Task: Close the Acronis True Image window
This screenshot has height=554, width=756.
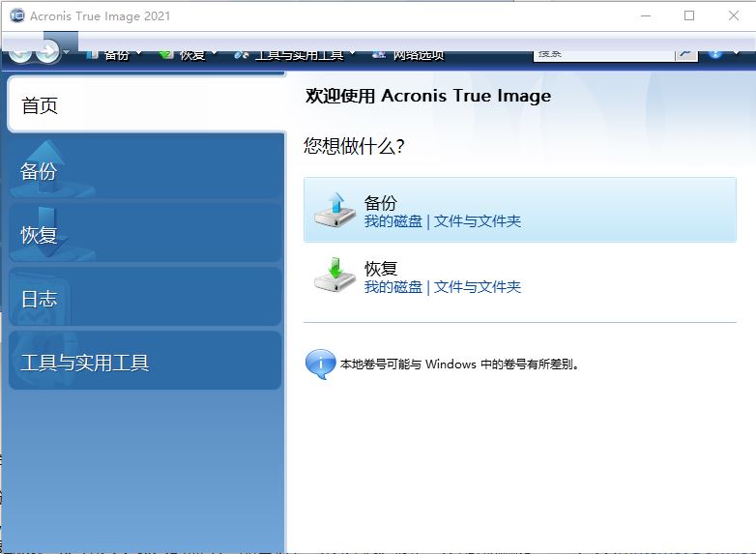Action: tap(734, 15)
